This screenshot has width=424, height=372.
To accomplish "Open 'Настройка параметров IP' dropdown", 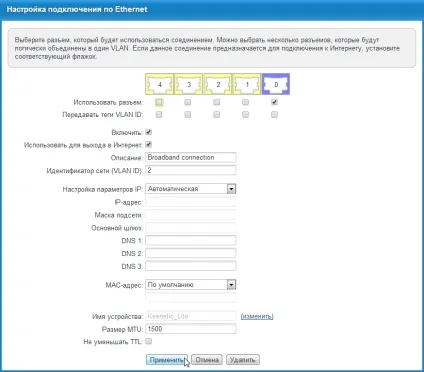I will tap(191, 189).
